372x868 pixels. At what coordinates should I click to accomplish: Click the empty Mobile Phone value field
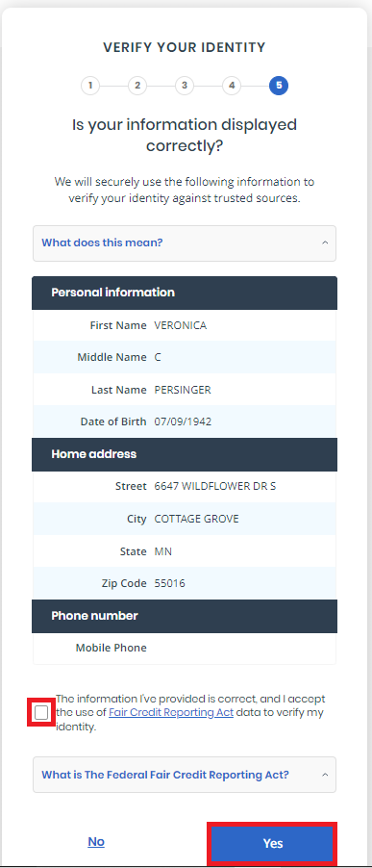coord(244,649)
